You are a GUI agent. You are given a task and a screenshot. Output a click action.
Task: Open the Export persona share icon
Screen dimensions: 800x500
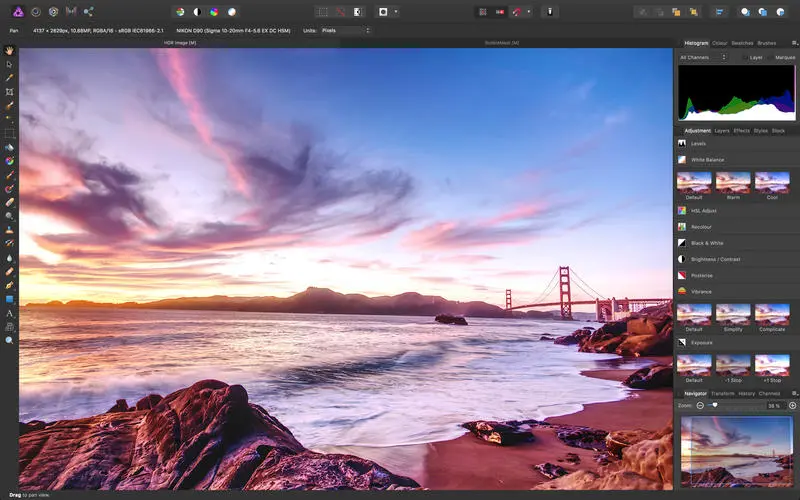88,12
